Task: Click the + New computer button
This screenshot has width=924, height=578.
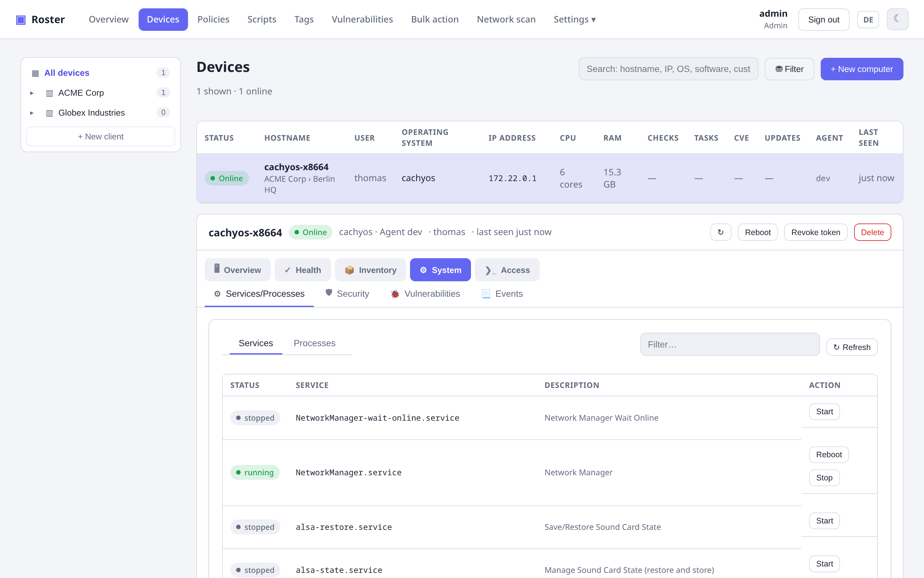Action: click(862, 69)
